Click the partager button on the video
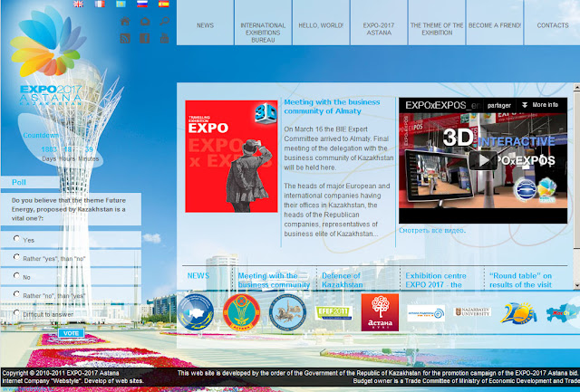The image size is (580, 392). (499, 105)
